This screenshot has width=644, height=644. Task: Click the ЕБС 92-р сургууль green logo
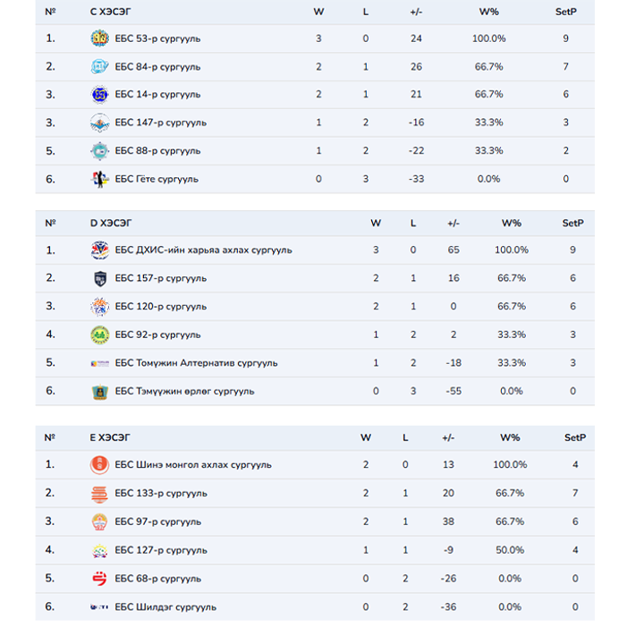[99, 335]
